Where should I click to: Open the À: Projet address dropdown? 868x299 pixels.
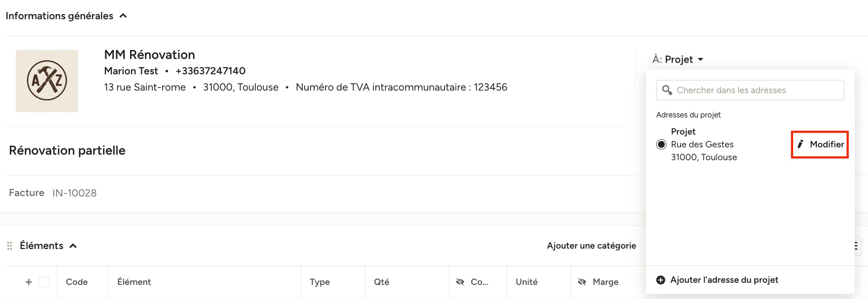click(678, 59)
